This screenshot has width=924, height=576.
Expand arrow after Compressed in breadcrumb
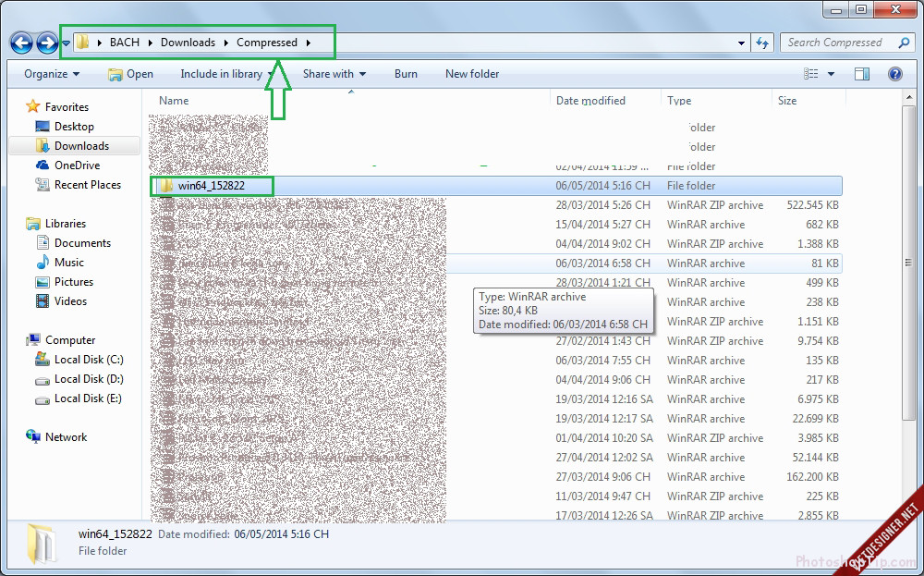(x=309, y=43)
